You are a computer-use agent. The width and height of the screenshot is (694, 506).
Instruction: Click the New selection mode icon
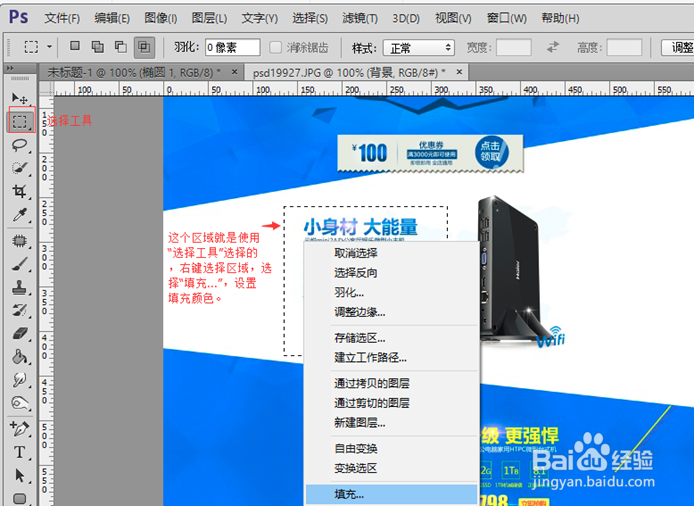75,46
